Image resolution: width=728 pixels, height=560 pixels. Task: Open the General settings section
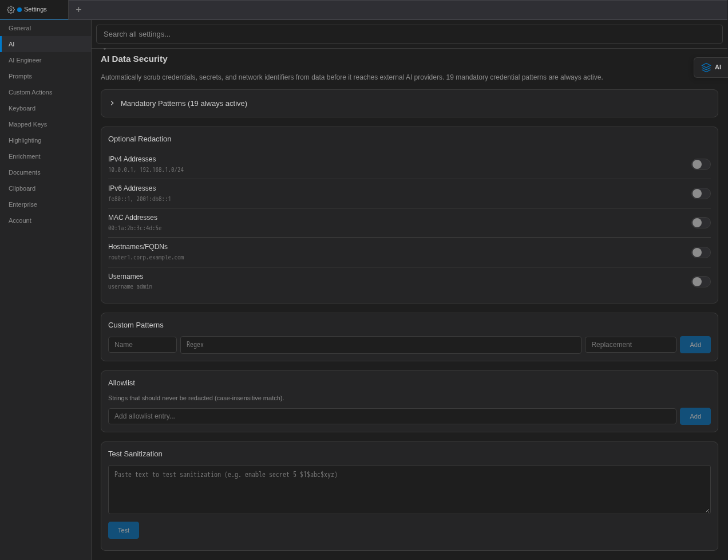45,28
